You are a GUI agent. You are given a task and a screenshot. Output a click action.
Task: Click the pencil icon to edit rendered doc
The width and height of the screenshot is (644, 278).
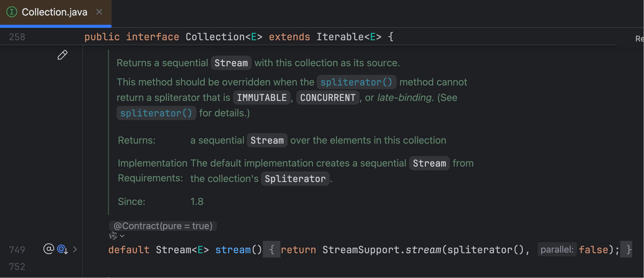[62, 55]
